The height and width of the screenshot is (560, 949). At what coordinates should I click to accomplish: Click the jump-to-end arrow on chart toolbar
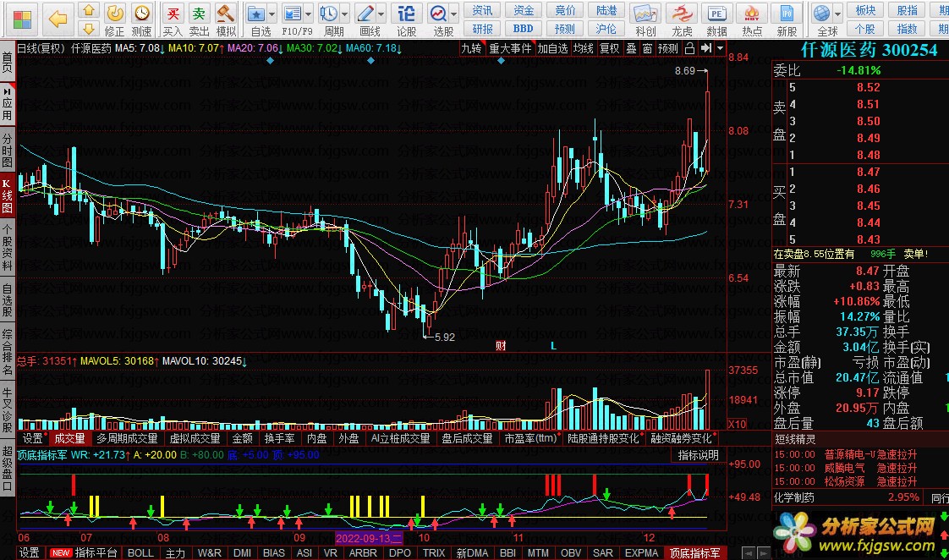705,48
